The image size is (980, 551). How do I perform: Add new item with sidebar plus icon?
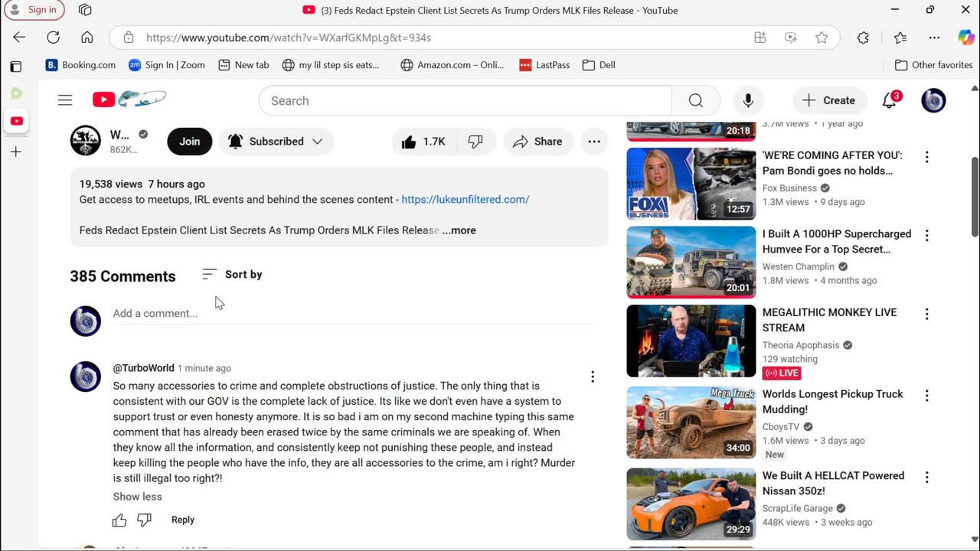[16, 152]
